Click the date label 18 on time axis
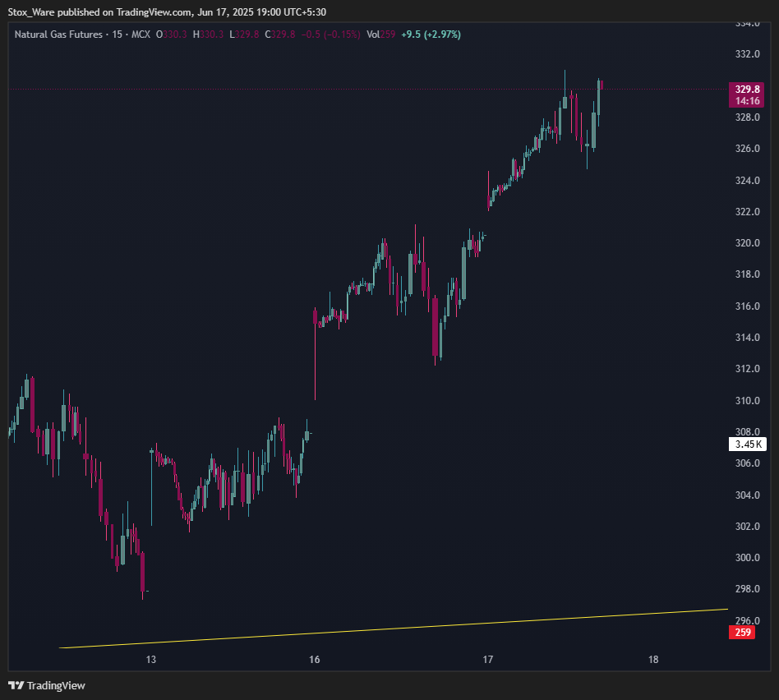 coord(653,659)
